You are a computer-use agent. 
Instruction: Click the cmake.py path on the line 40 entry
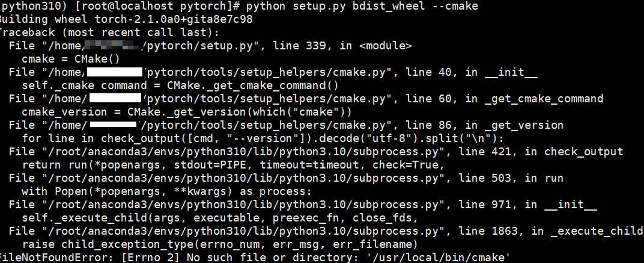pyautogui.click(x=269, y=72)
